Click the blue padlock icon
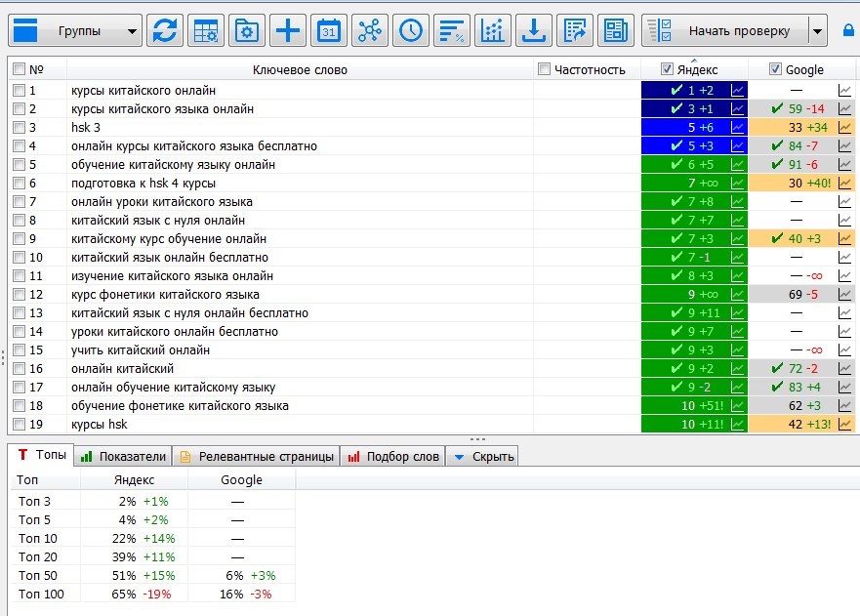 (848, 30)
